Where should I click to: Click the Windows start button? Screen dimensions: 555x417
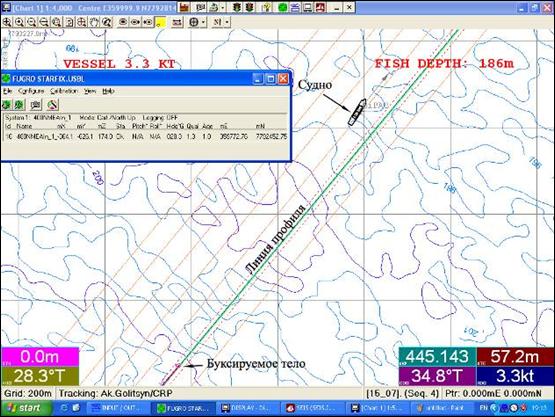26,408
